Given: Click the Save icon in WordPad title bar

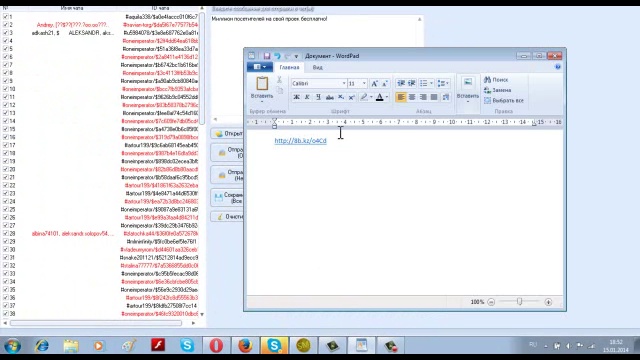Looking at the screenshot, I should pos(267,56).
